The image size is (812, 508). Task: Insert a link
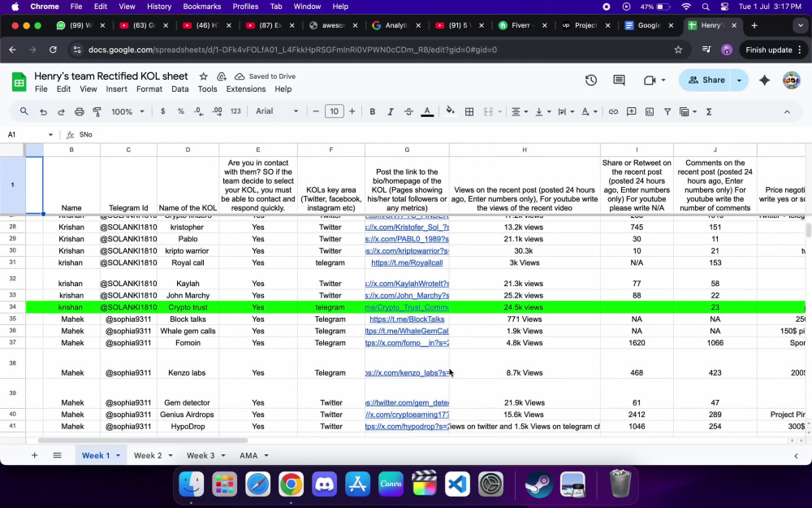pyautogui.click(x=613, y=111)
